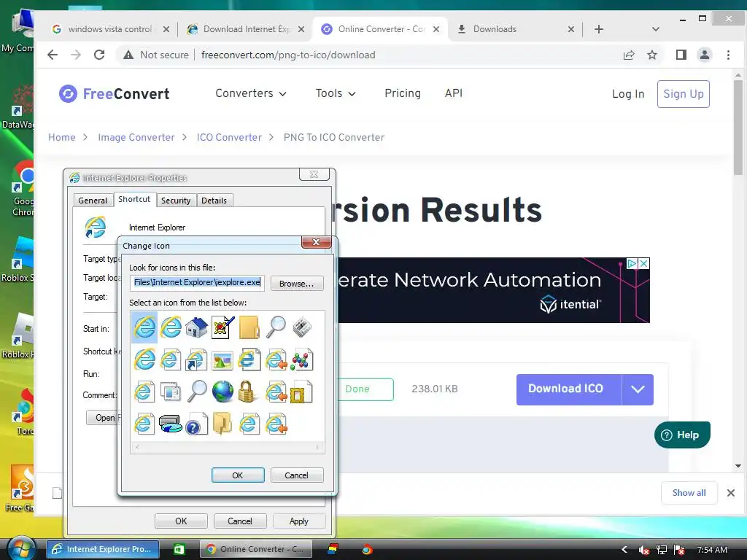Select the colored molecule blocks icon
This screenshot has width=747, height=560.
tap(302, 360)
